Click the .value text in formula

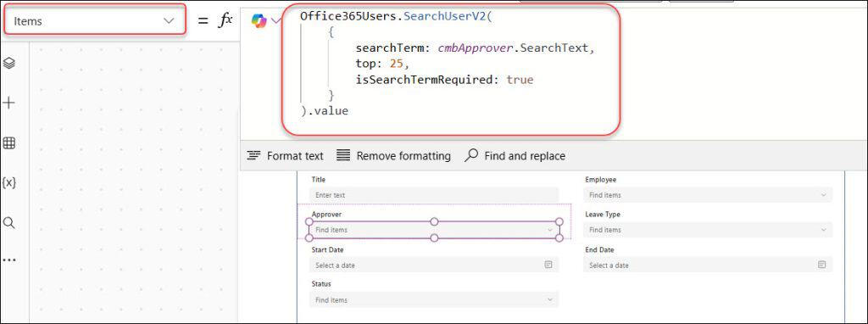pos(328,111)
